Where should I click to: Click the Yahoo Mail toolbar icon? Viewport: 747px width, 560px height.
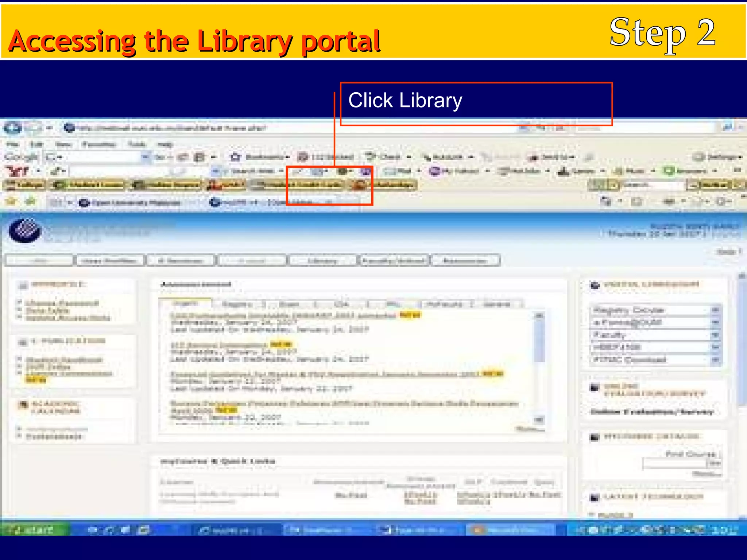coord(391,171)
